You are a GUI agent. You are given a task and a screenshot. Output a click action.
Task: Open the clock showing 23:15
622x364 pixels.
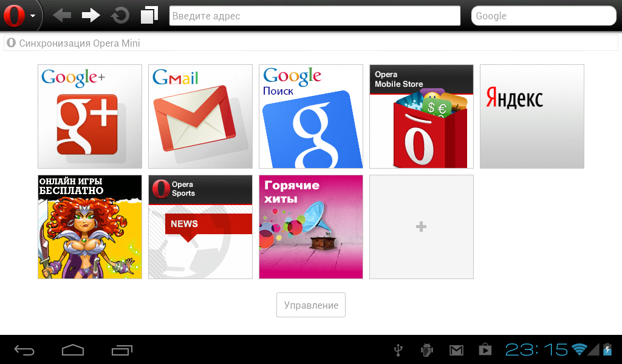click(537, 349)
